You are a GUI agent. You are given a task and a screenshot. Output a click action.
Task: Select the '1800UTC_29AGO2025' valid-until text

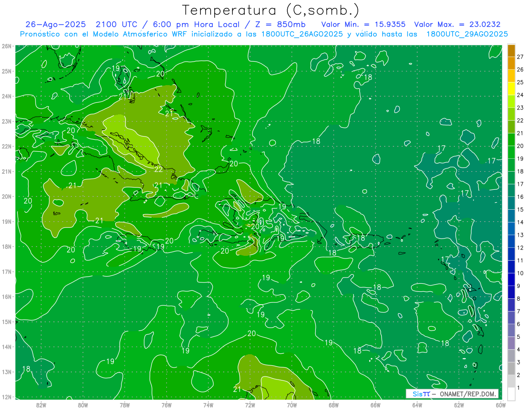click(x=467, y=34)
